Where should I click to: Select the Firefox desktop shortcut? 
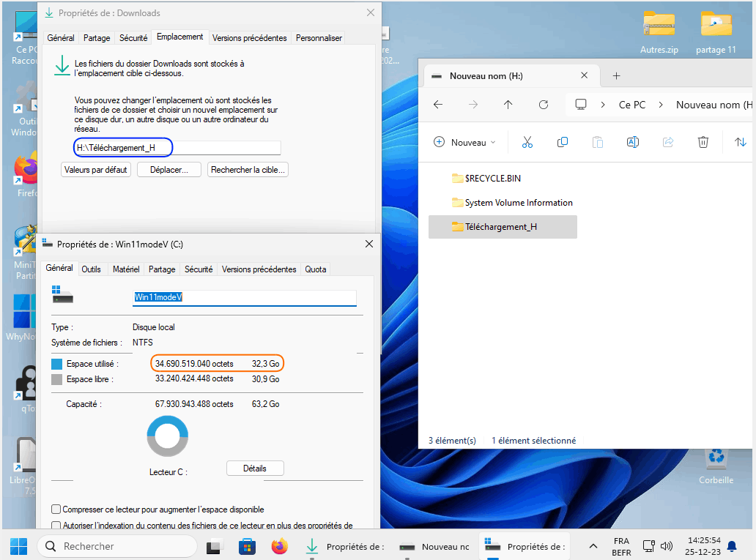tap(26, 176)
